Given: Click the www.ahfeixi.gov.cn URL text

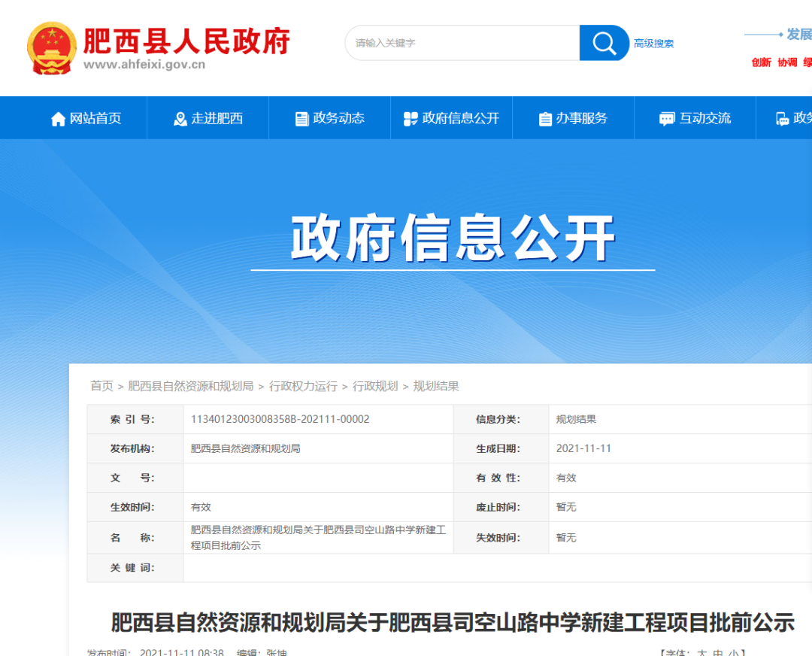Looking at the screenshot, I should point(144,64).
